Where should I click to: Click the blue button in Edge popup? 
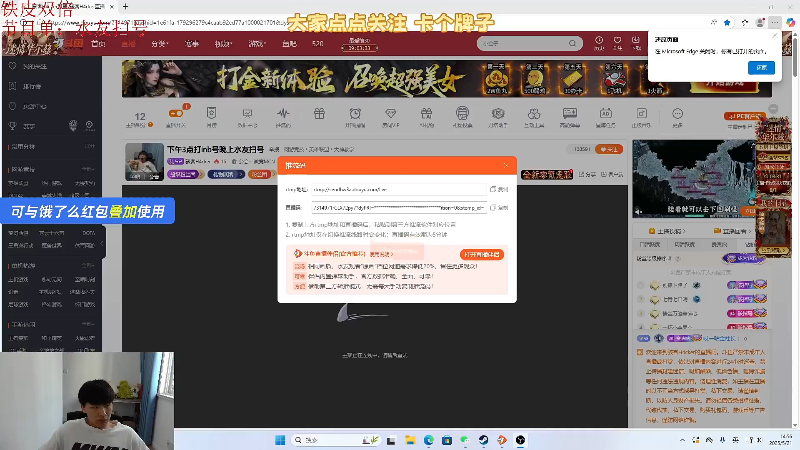click(x=761, y=67)
